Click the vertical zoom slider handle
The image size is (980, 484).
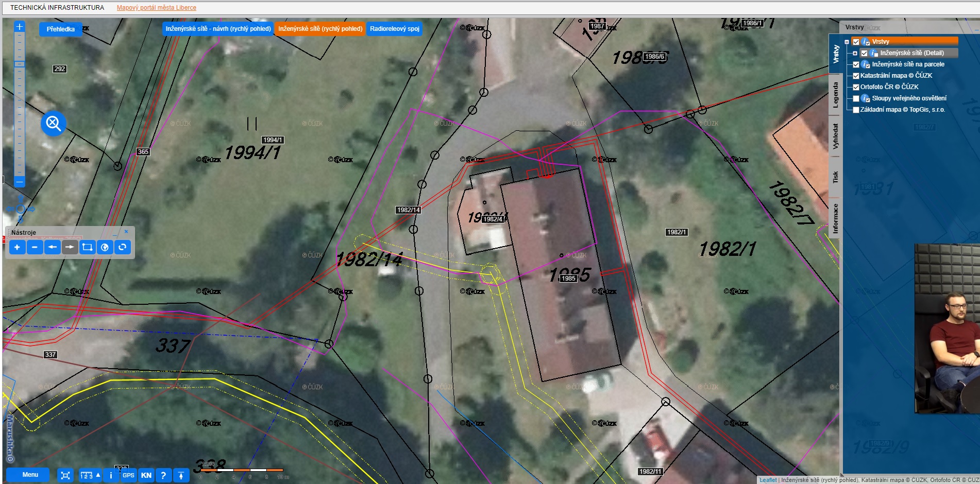pyautogui.click(x=20, y=64)
